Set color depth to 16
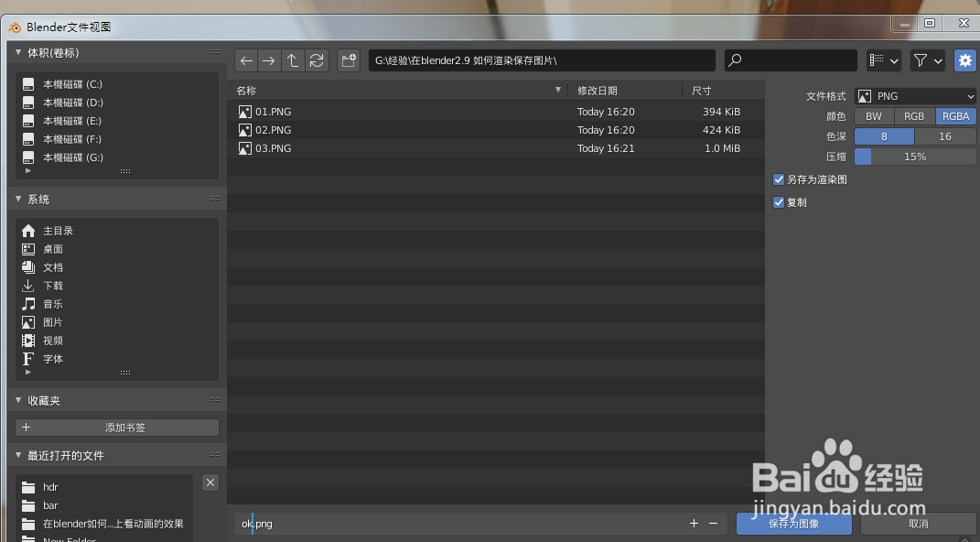The image size is (980, 542). 945,136
